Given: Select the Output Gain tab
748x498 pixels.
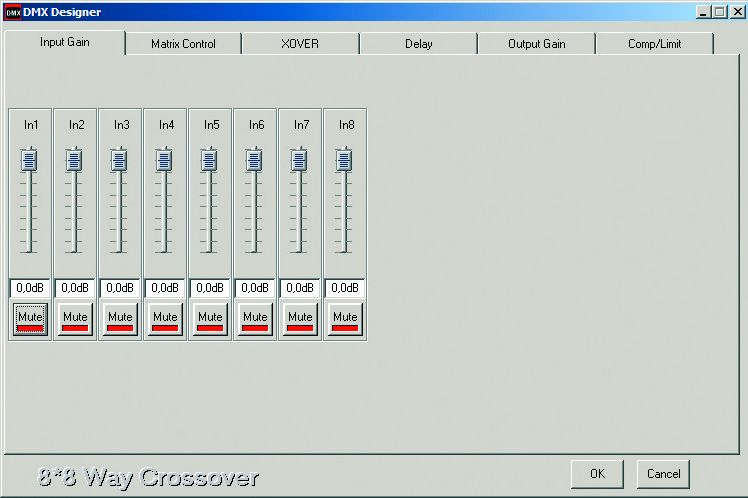Looking at the screenshot, I should pos(537,44).
